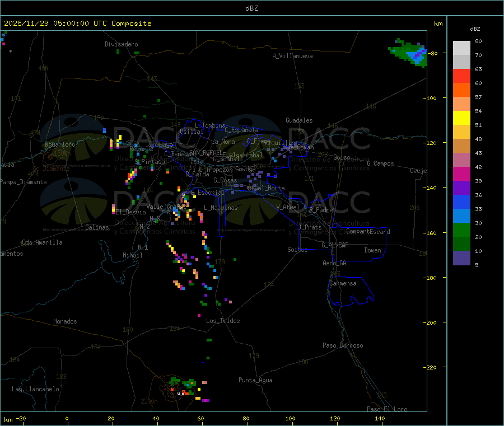Click the Paso_Burroso map label
Screen dimensions: 504x426
[343, 345]
